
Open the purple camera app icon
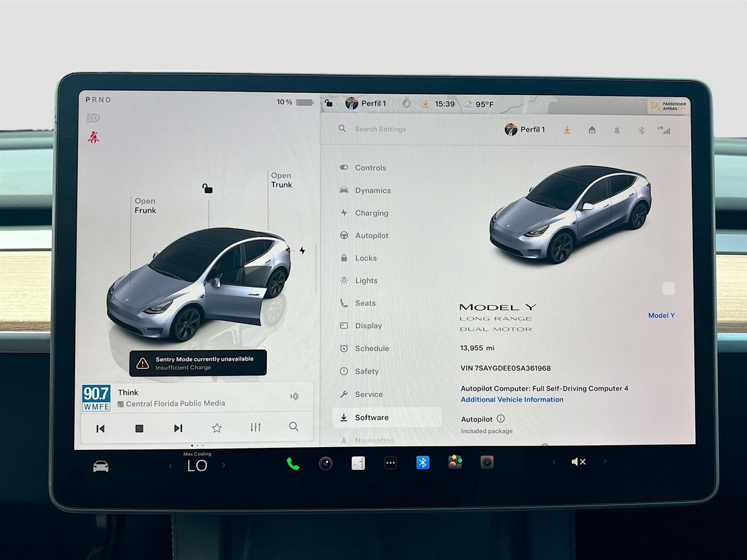(325, 463)
